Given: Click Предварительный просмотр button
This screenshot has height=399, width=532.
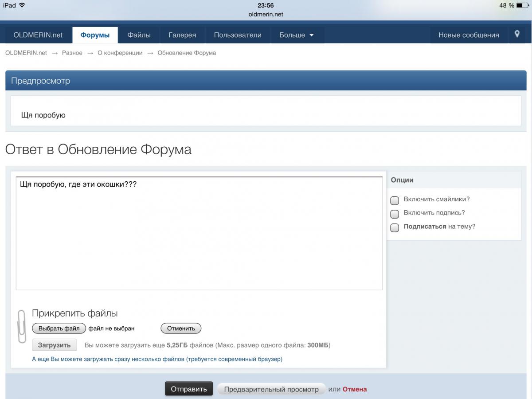Looking at the screenshot, I should tap(271, 389).
